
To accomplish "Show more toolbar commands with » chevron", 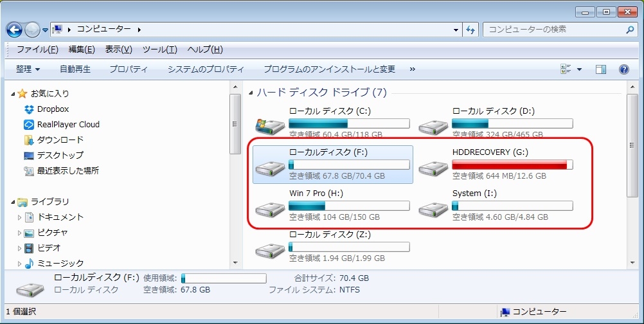I will pos(413,69).
